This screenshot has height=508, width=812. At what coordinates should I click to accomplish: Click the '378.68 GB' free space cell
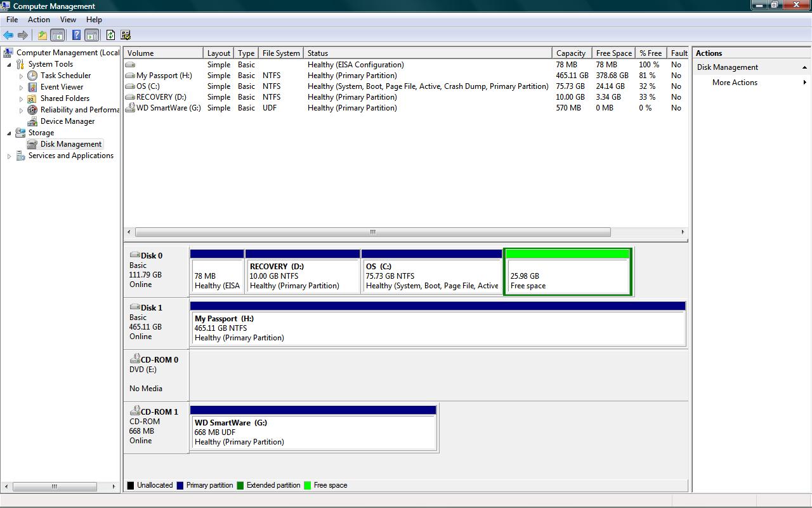[x=612, y=76]
